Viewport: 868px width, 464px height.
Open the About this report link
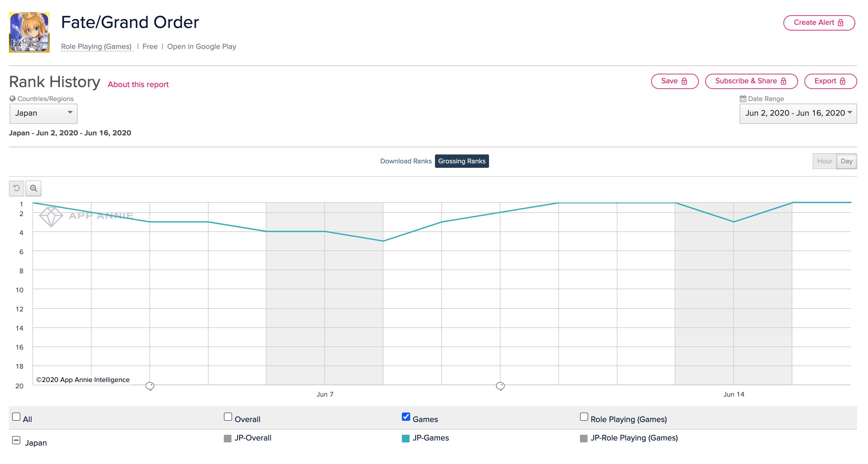pos(138,85)
